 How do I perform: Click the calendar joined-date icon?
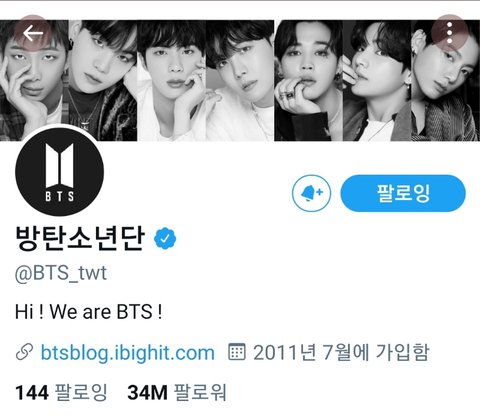[x=237, y=352]
